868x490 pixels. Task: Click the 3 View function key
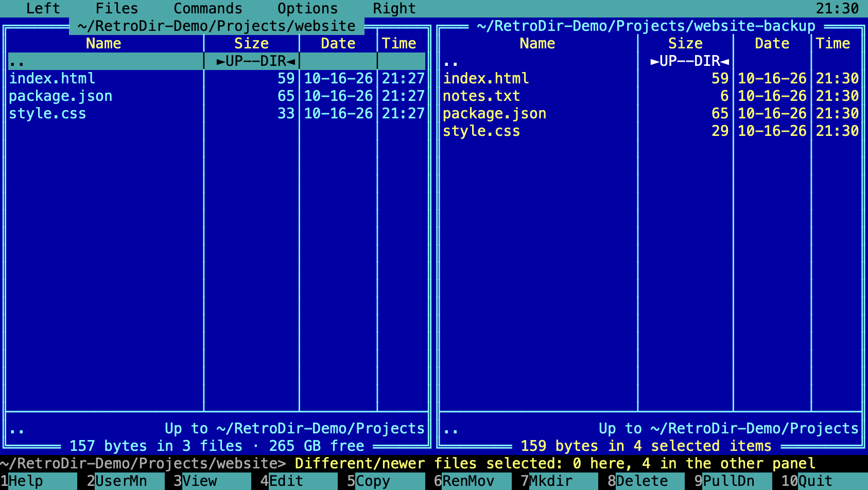point(213,481)
